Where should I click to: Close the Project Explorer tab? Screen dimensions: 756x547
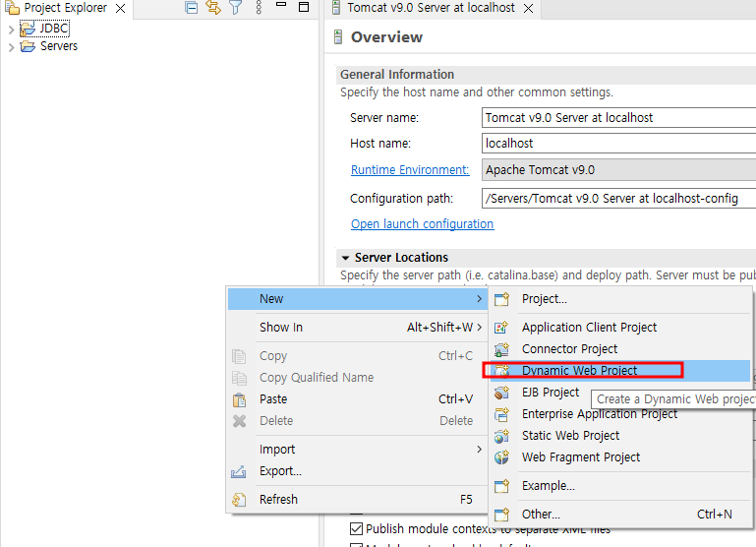click(x=121, y=8)
